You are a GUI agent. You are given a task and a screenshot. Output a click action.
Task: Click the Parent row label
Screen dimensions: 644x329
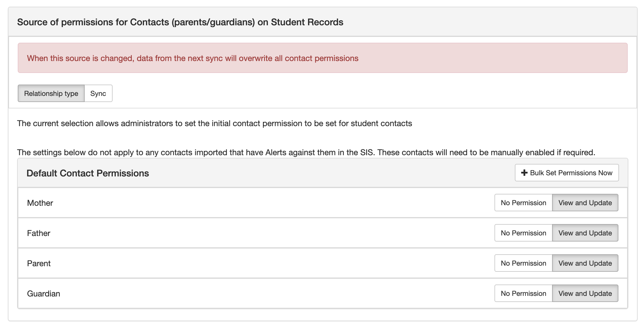pos(39,263)
